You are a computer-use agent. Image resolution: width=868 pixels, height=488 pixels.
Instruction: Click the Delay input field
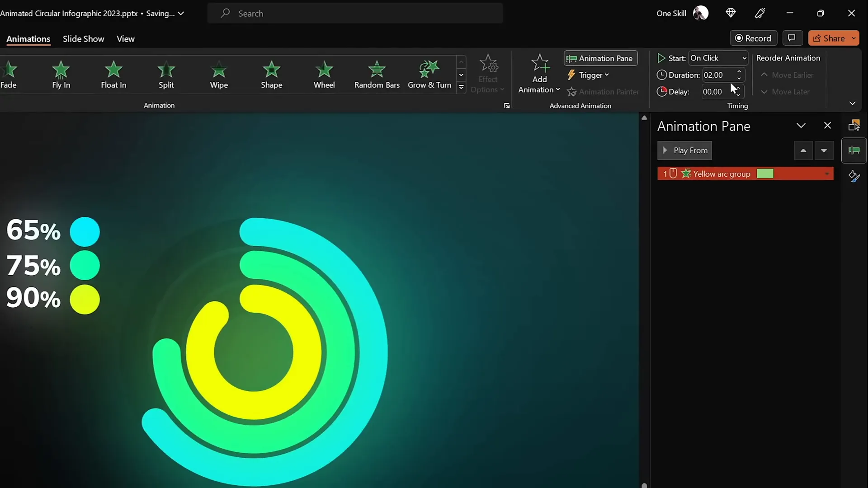click(718, 92)
